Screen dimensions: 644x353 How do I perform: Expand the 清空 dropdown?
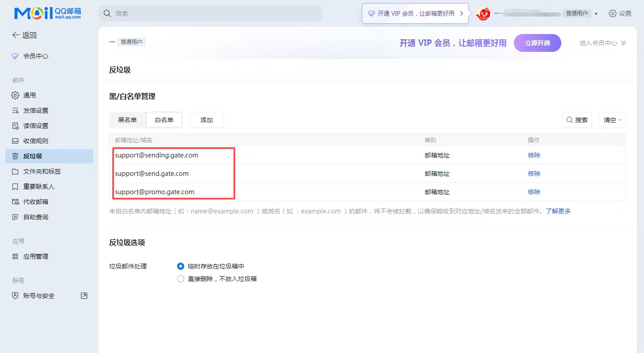point(612,120)
